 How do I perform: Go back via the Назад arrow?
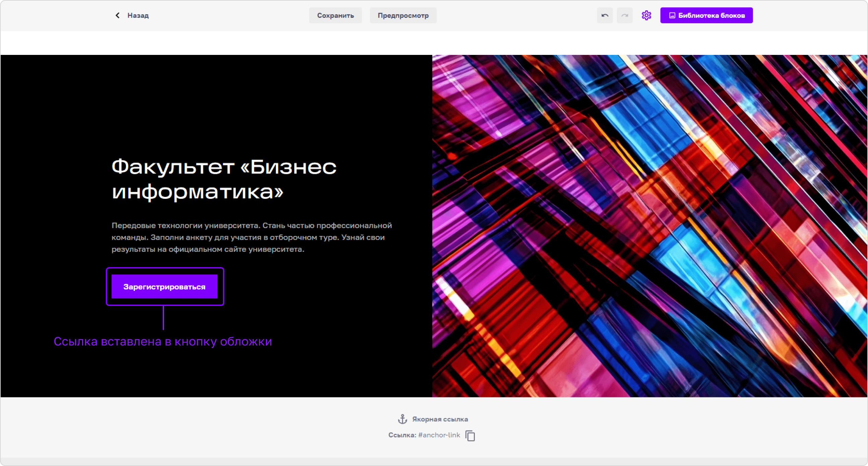coord(118,15)
